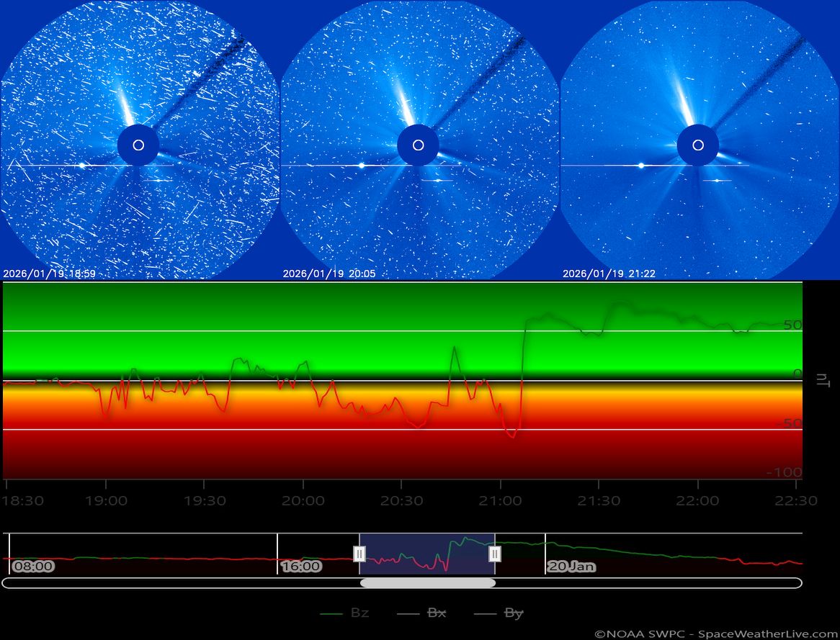Screen dimensions: 840x640
Task: Click scrollbar track right of the thumb
Action: point(648,583)
